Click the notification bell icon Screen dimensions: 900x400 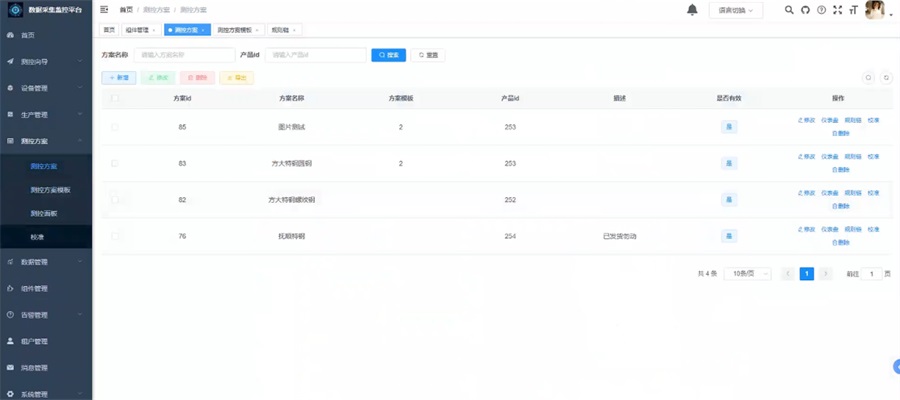point(692,10)
